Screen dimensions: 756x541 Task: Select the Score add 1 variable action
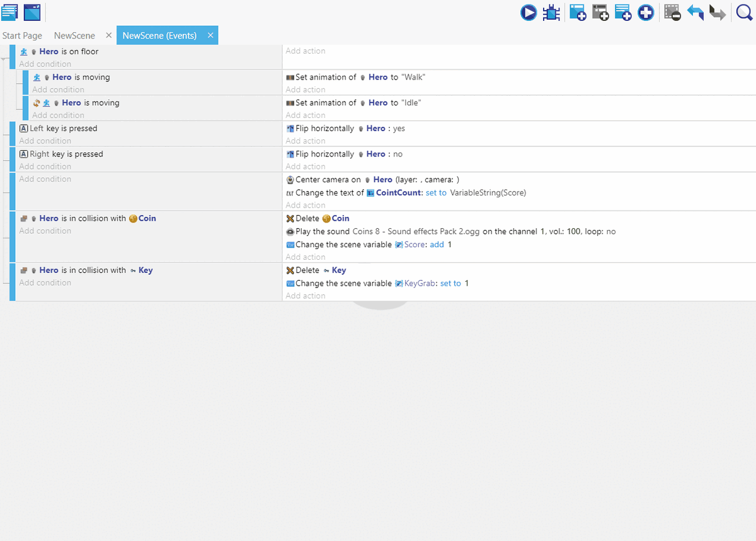click(x=369, y=245)
